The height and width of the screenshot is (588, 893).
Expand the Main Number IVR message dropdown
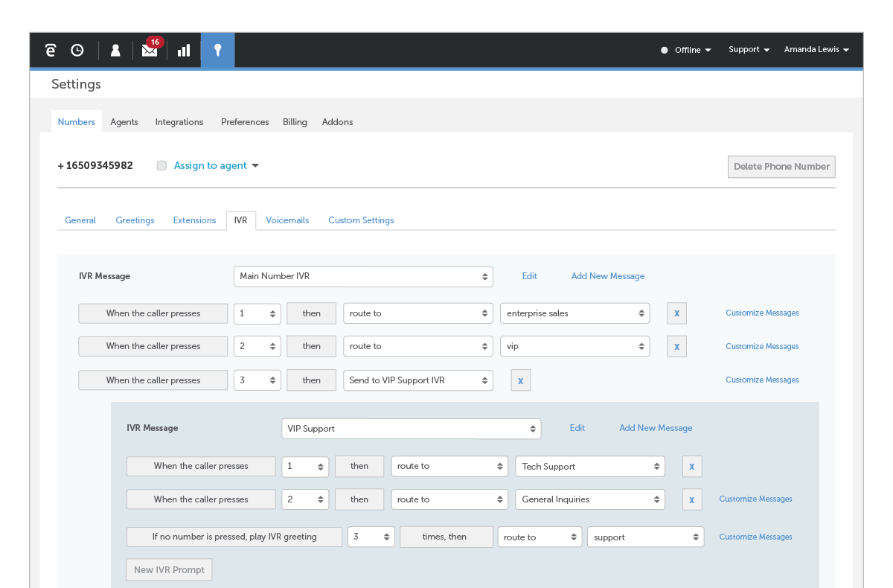(x=363, y=276)
